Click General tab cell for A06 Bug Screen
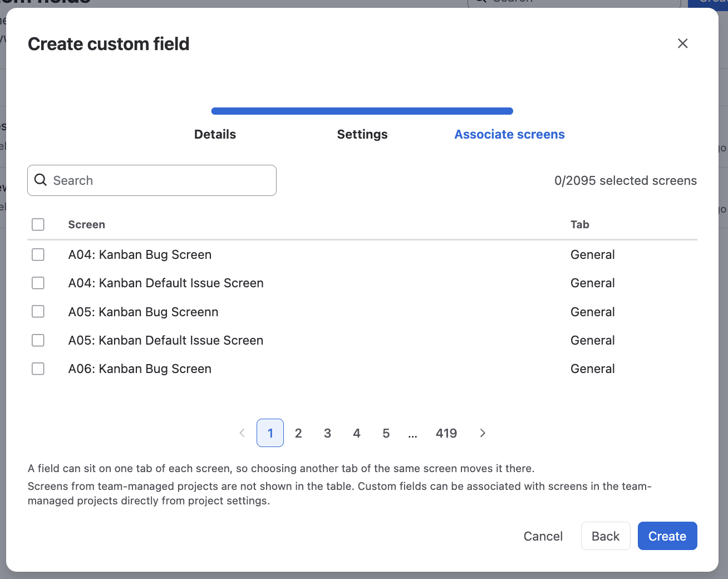Viewport: 728px width, 579px height. 593,369
